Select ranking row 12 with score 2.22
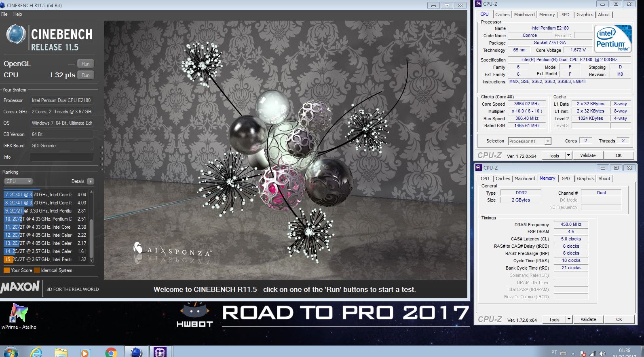The height and width of the screenshot is (357, 644). click(x=46, y=235)
